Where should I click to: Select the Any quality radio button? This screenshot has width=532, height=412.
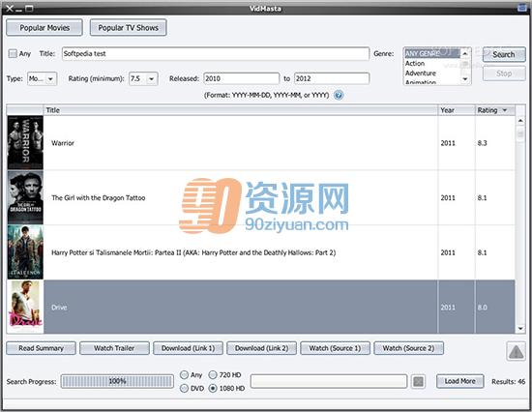point(184,374)
